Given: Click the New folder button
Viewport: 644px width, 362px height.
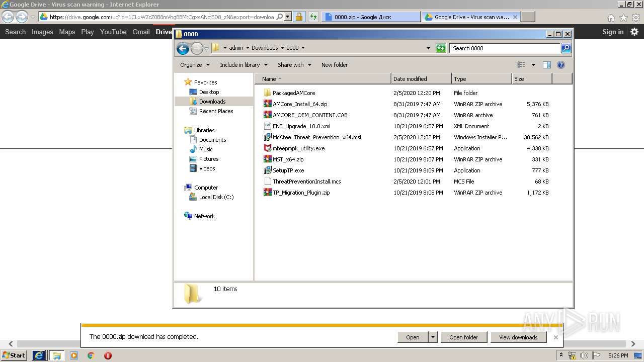Looking at the screenshot, I should 335,65.
